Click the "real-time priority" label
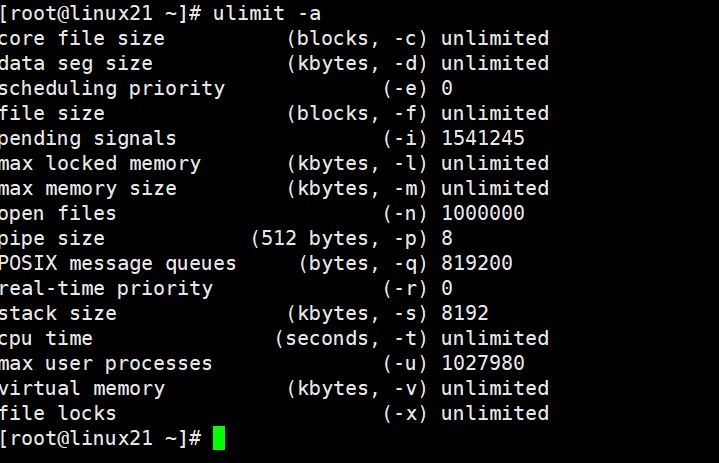Screen dimensions: 719x463 (106, 288)
